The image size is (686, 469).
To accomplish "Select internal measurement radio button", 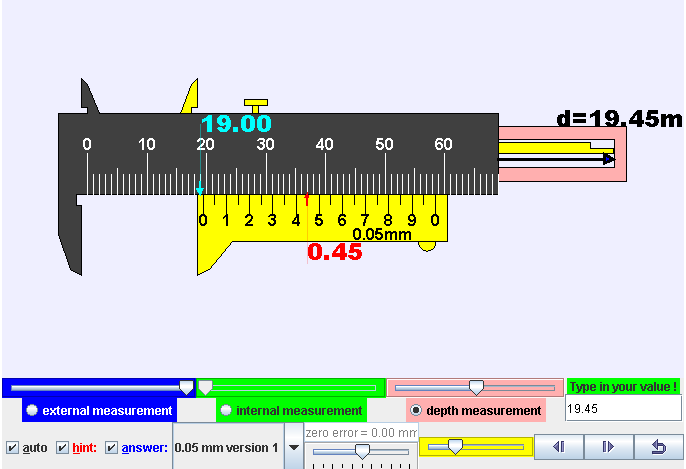I will tap(226, 410).
